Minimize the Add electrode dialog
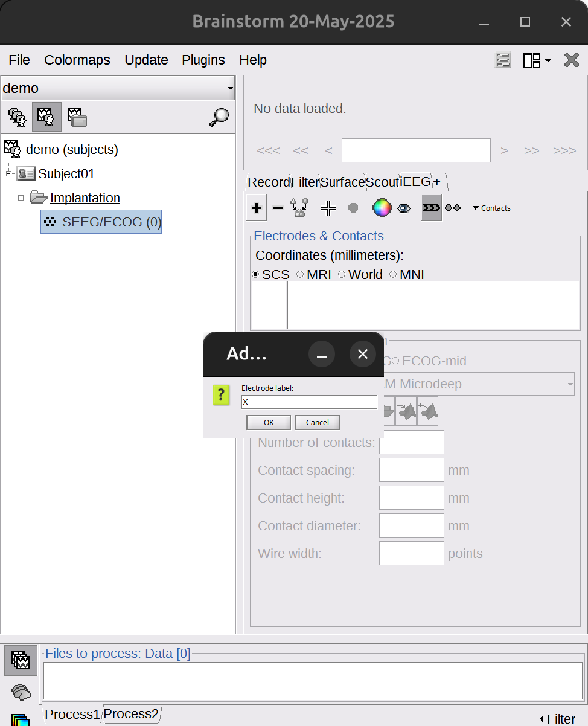This screenshot has width=588, height=726. tap(322, 354)
